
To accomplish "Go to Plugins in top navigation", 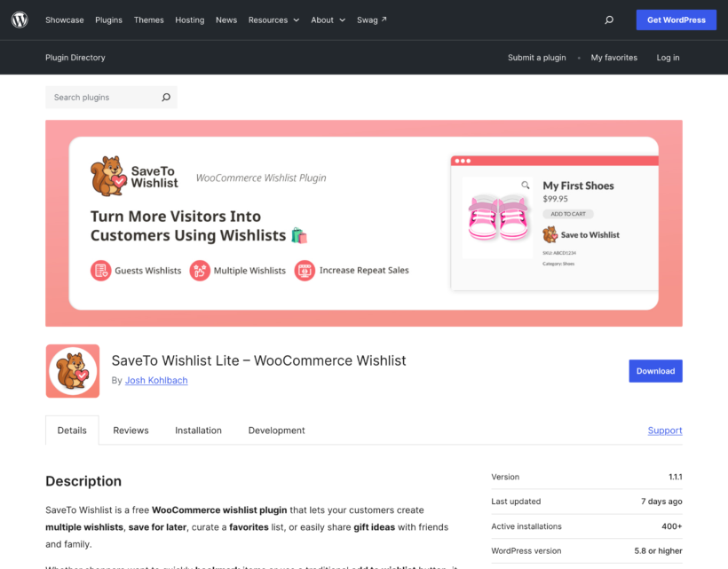I will coord(108,20).
